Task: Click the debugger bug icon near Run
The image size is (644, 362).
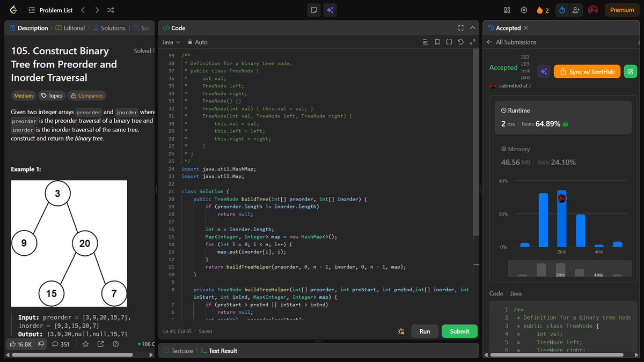Action: pos(401,331)
